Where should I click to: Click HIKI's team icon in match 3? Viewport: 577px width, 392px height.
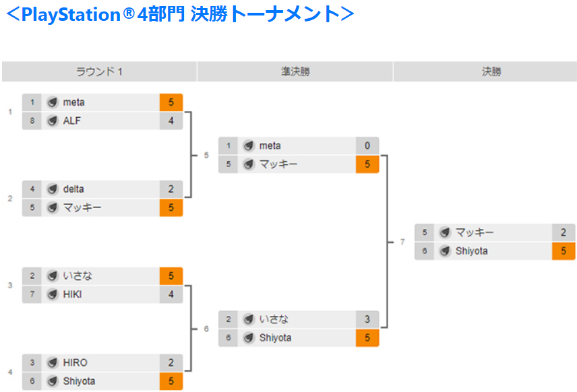tap(53, 294)
